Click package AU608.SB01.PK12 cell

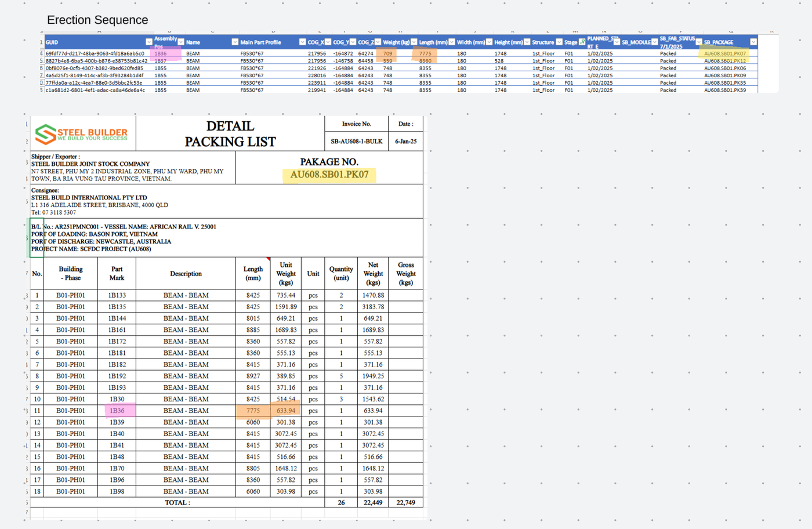(725, 61)
